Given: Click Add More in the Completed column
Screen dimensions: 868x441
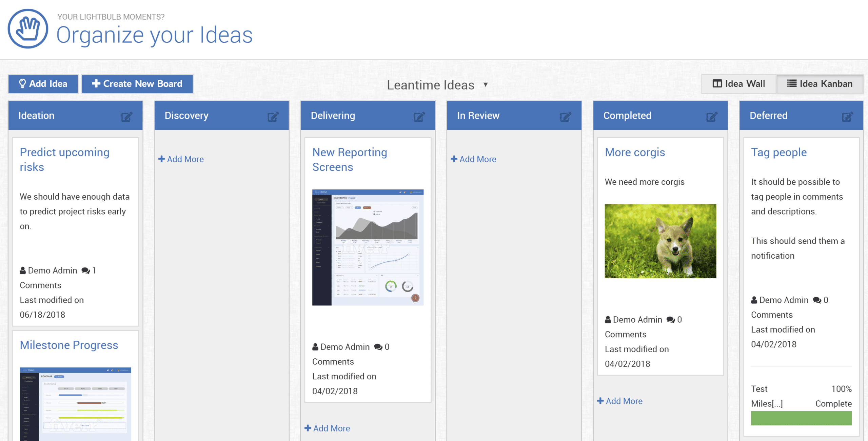Looking at the screenshot, I should tap(620, 401).
